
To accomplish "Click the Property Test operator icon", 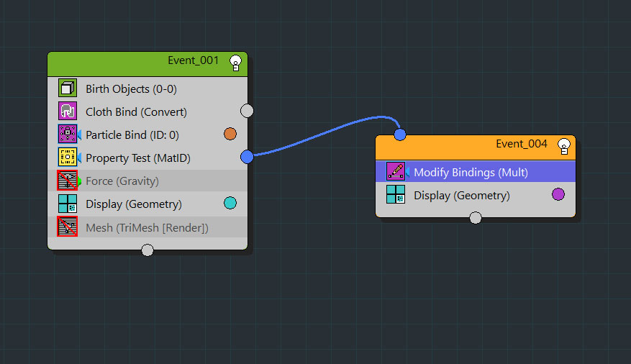I will (67, 158).
